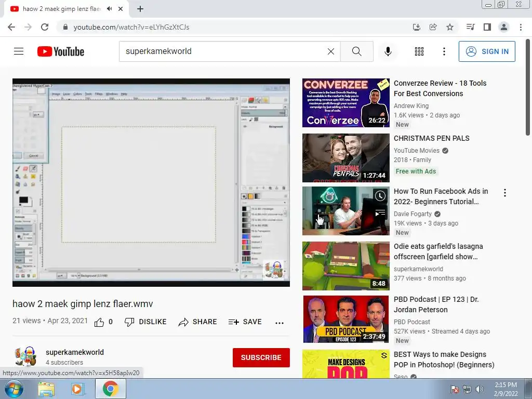Add Facebook Ads video to Watch Later

click(380, 196)
